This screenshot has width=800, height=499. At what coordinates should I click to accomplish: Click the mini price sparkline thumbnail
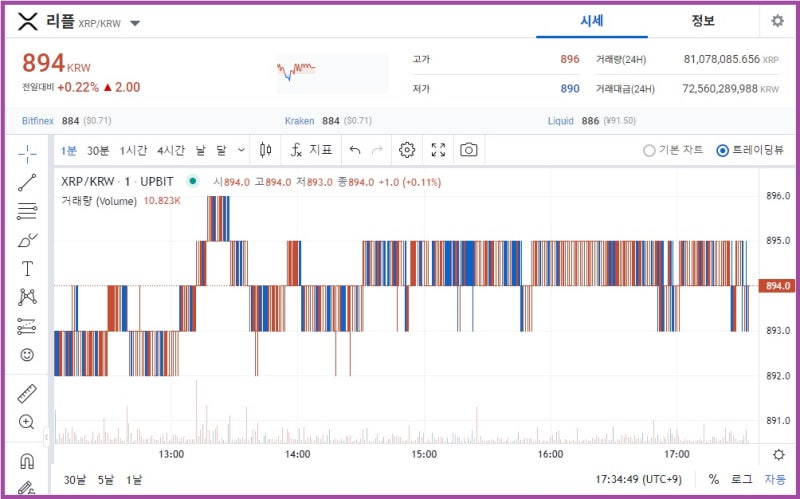point(332,73)
